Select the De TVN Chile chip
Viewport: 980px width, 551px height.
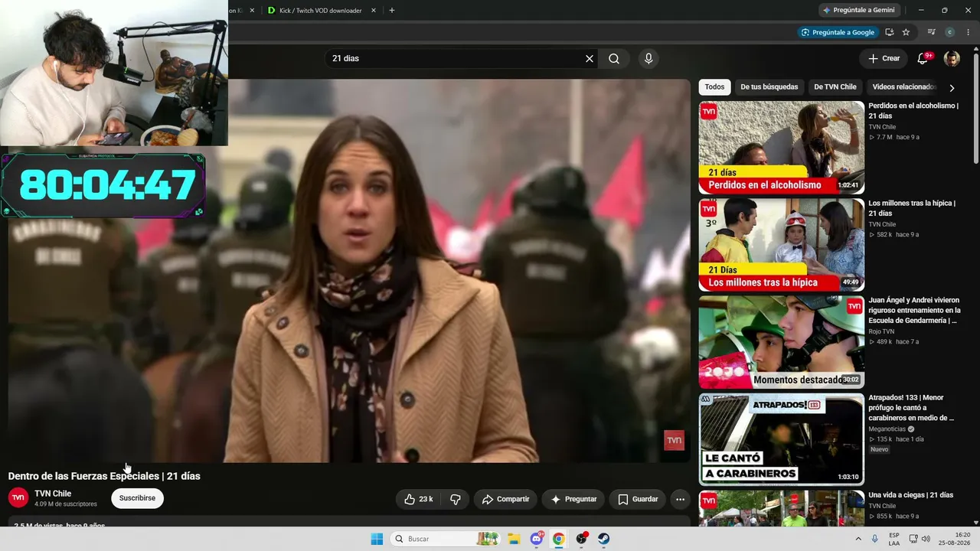click(x=835, y=87)
